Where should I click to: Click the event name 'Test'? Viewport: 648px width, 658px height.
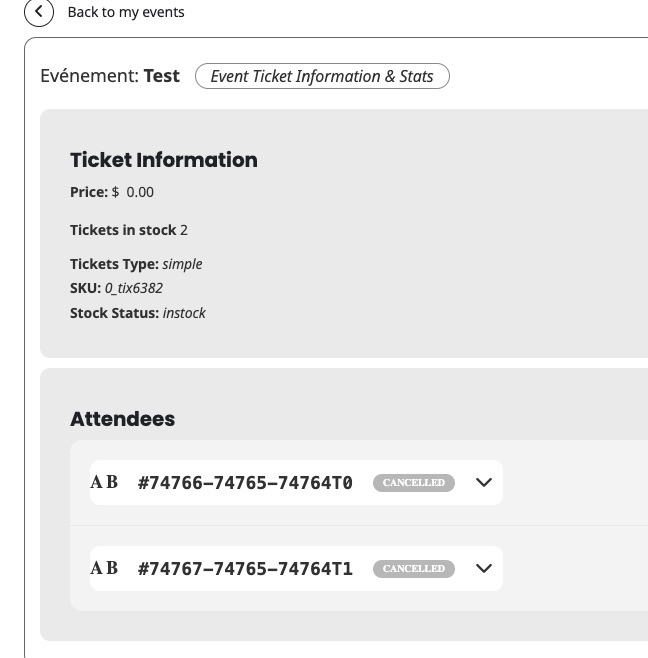162,76
